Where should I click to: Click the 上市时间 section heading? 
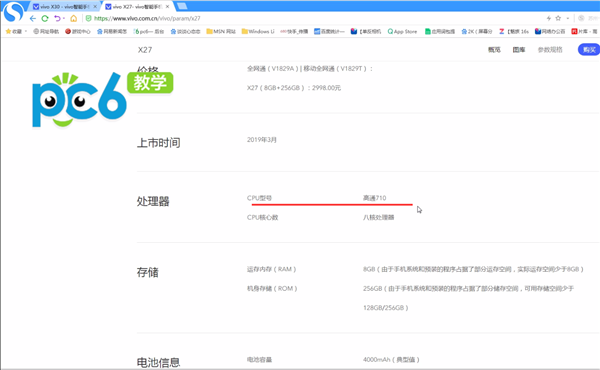tap(158, 143)
